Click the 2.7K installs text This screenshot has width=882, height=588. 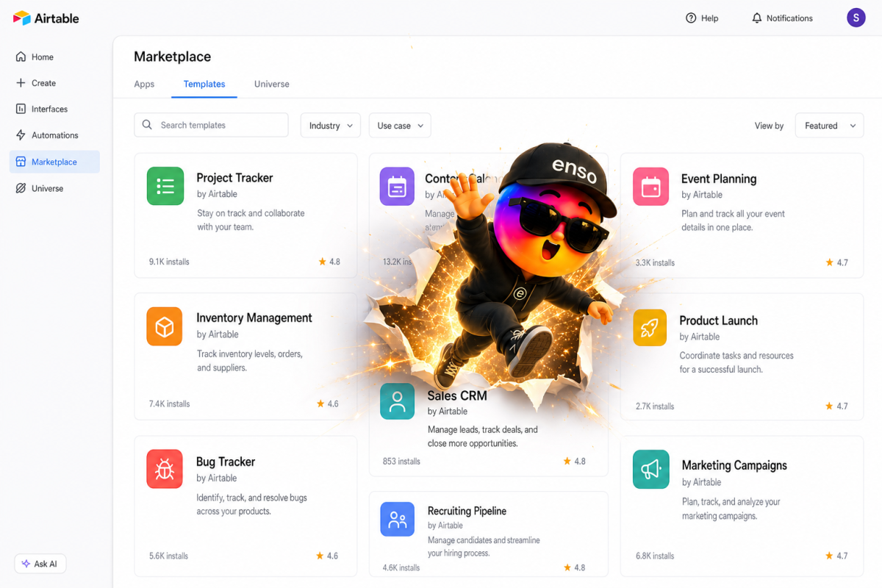click(x=655, y=406)
